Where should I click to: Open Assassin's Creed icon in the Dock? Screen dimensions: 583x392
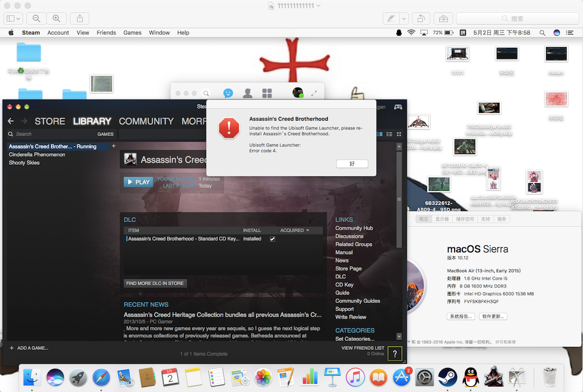point(494,377)
